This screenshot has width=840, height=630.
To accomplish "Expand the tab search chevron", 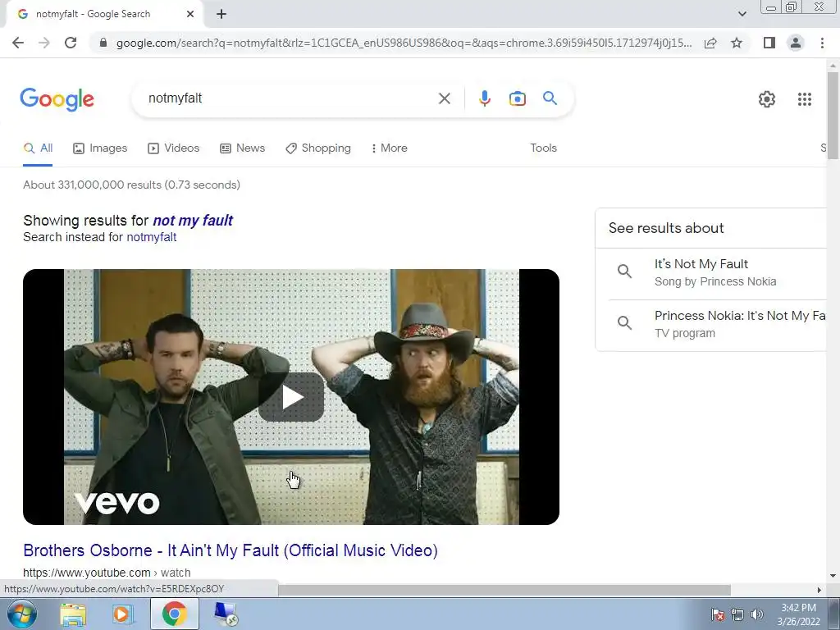I will pyautogui.click(x=742, y=14).
